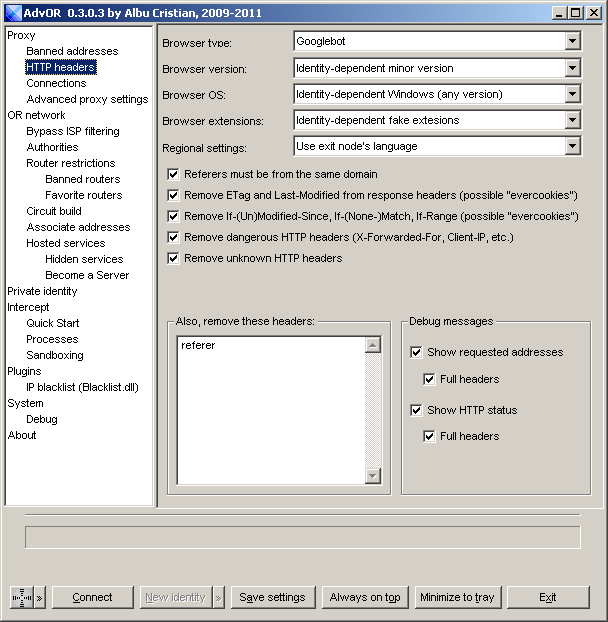608x622 pixels.
Task: Click the crosshair window-selector icon button
Action: coord(22,597)
